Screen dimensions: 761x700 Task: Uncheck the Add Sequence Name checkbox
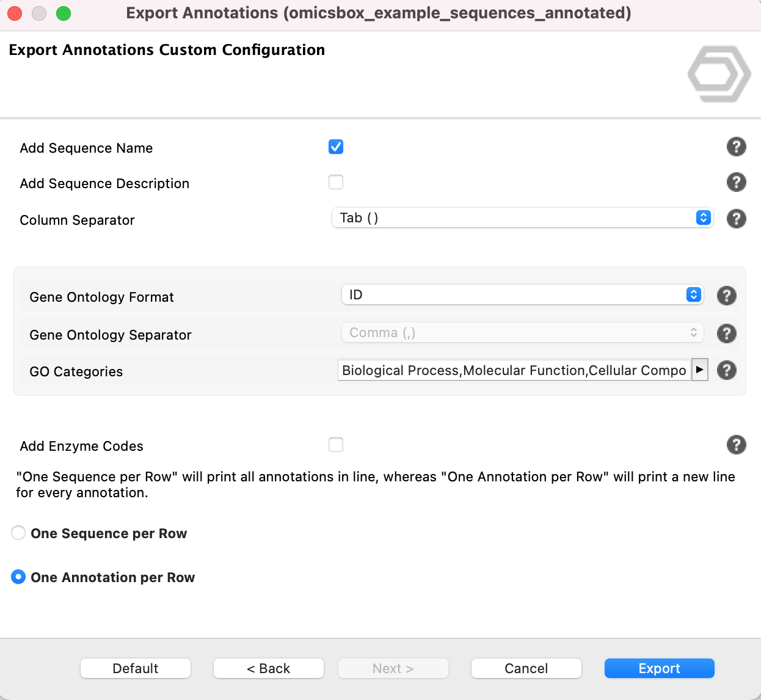[x=336, y=147]
